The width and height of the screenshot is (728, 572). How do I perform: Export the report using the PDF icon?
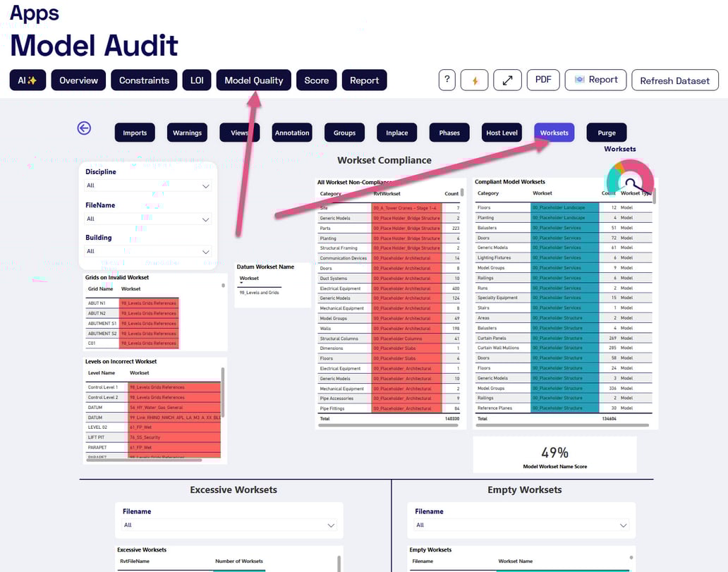(x=542, y=80)
